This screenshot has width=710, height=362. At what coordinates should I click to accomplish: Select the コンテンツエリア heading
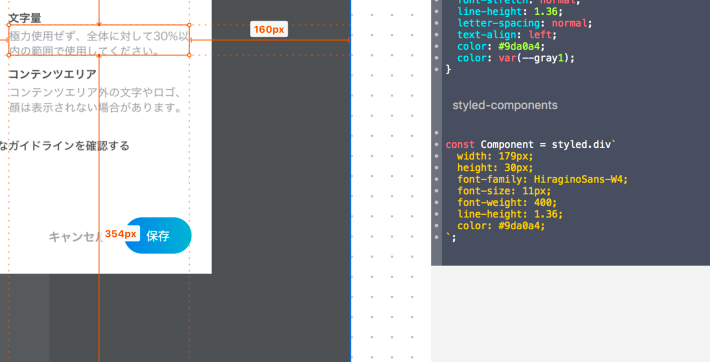53,74
